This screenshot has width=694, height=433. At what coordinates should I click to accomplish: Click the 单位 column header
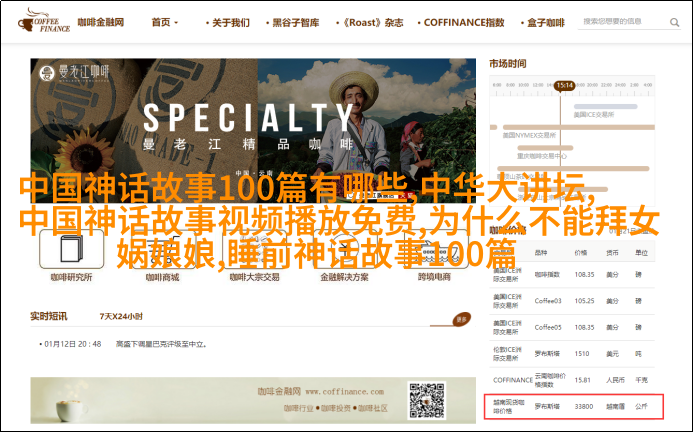pos(641,253)
